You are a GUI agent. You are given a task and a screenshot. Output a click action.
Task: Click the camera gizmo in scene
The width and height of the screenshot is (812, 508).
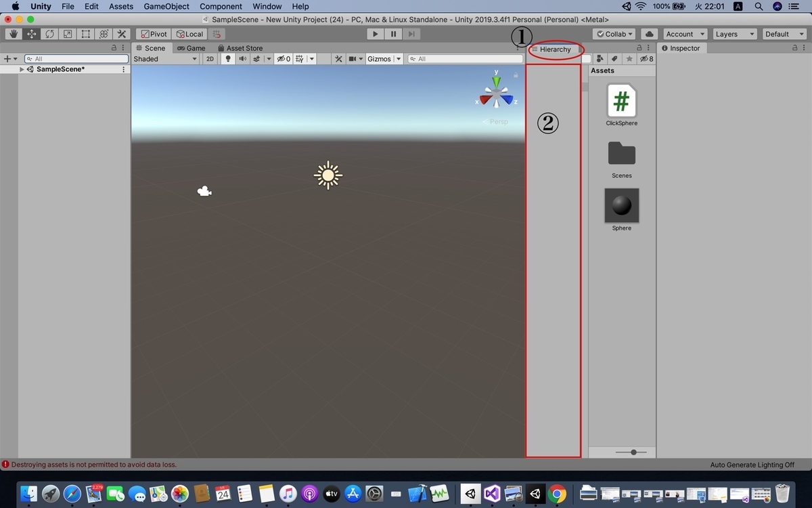pyautogui.click(x=204, y=192)
